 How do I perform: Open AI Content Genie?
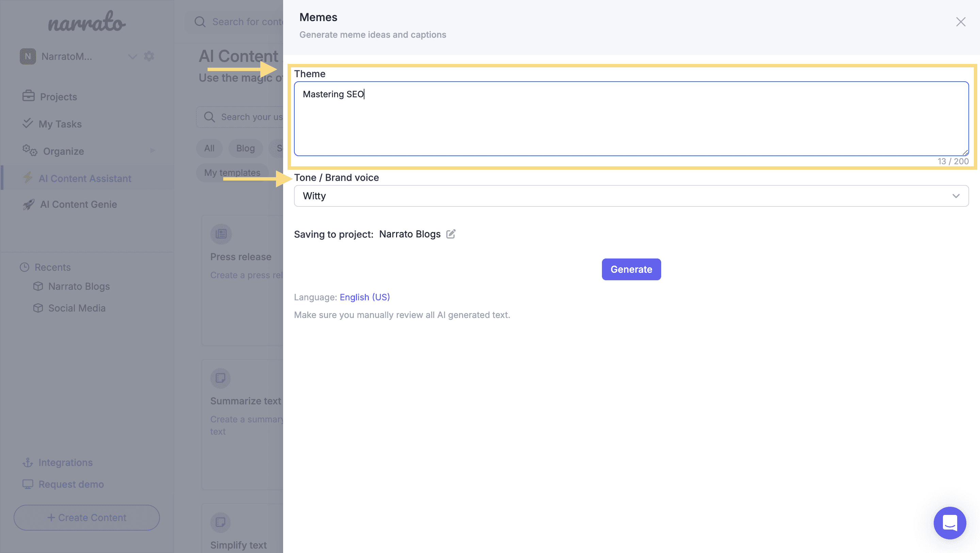pyautogui.click(x=78, y=204)
